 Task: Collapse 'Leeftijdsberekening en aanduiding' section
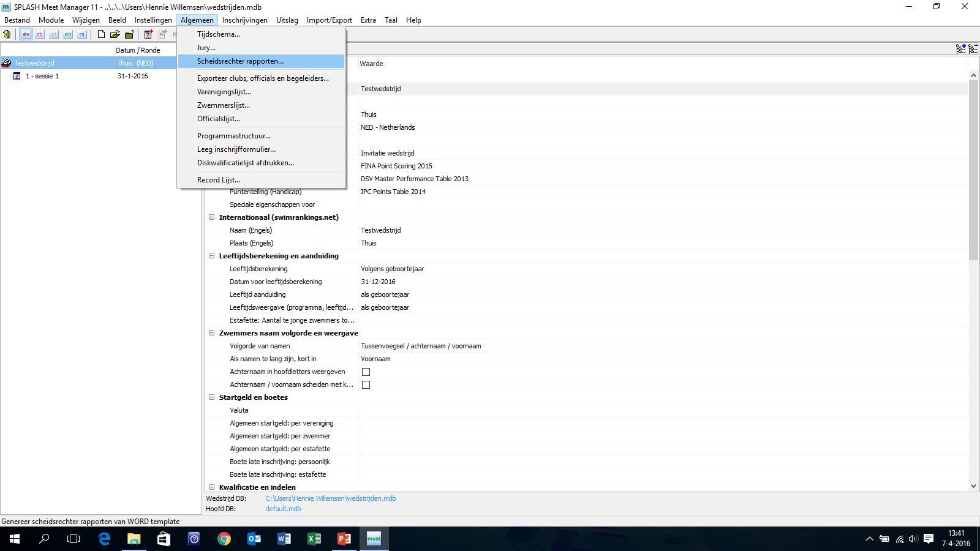(x=212, y=256)
